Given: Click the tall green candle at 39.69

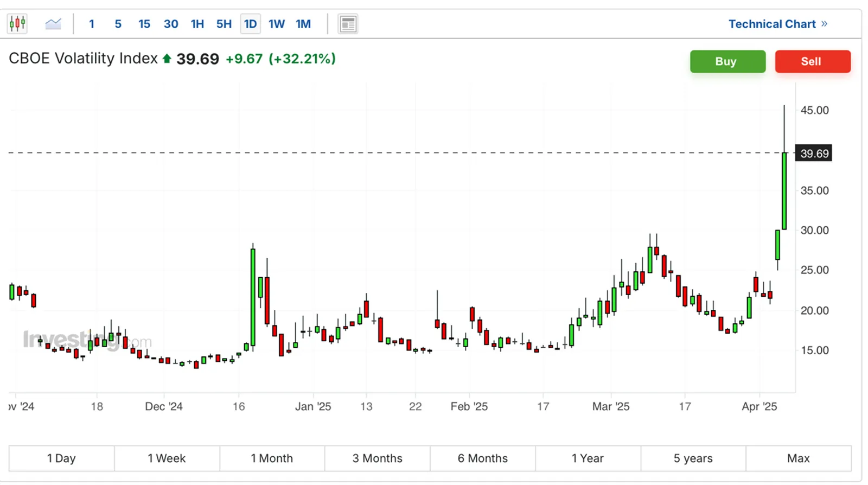Looking at the screenshot, I should tap(784, 191).
